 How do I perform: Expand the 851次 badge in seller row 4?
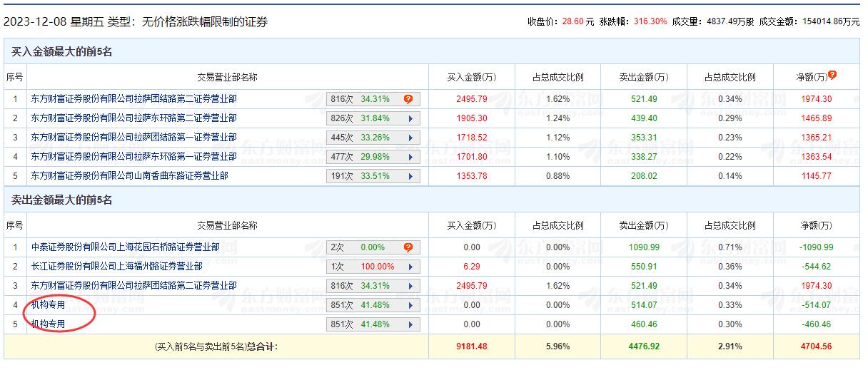(410, 305)
